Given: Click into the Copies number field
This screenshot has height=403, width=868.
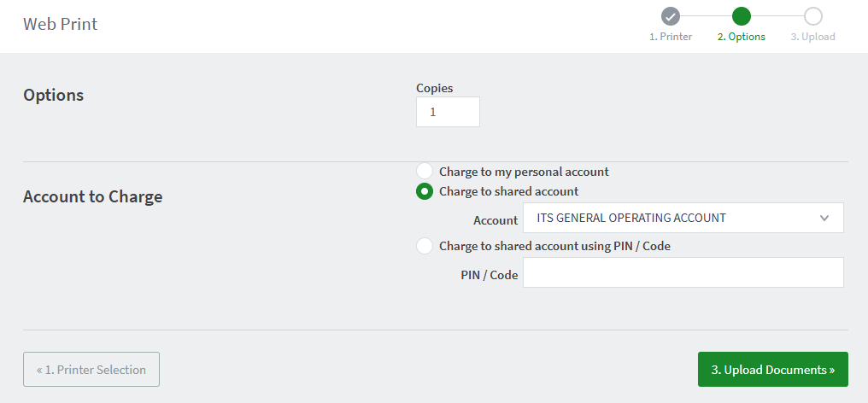Looking at the screenshot, I should coord(448,112).
